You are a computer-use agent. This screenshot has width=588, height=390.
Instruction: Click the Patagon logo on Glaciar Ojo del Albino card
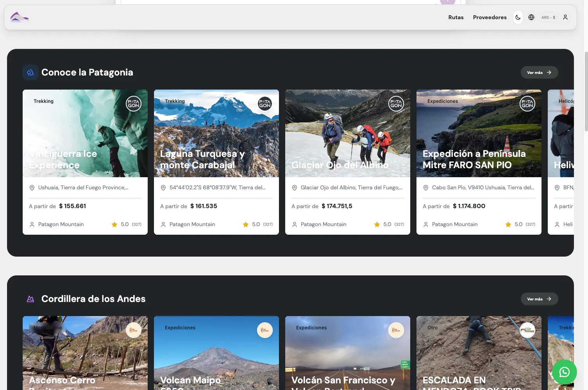[x=396, y=104]
